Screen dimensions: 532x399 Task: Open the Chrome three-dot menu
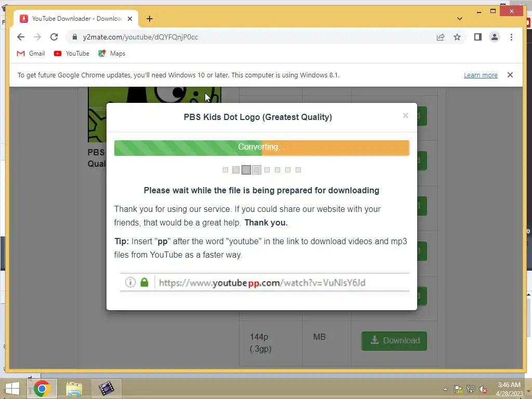[x=511, y=37]
